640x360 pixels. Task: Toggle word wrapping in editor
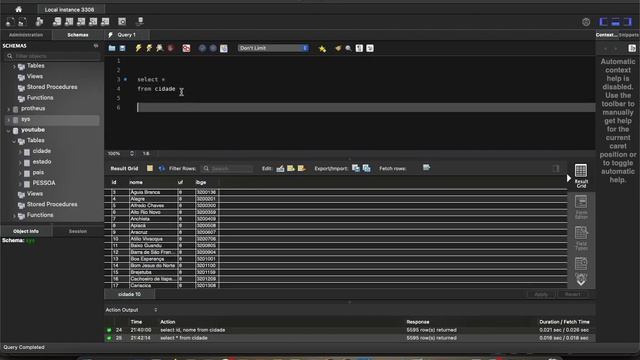(x=370, y=48)
